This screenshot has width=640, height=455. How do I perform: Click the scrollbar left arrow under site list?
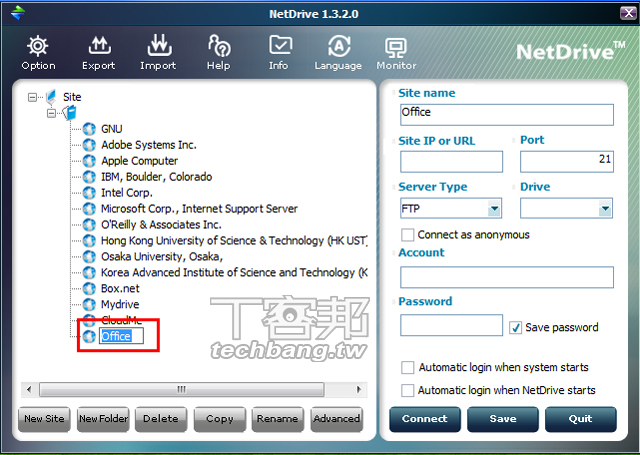(29, 389)
